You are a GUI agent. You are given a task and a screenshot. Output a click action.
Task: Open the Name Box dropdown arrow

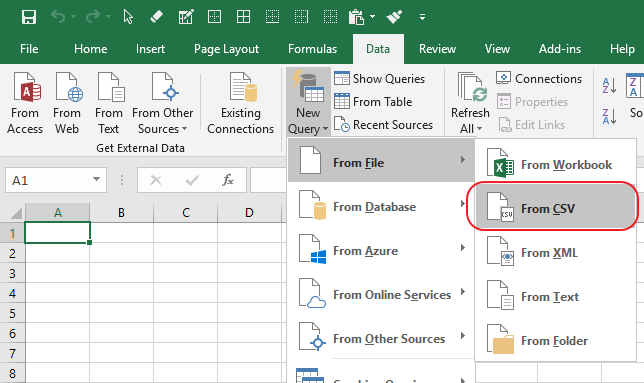click(x=96, y=179)
